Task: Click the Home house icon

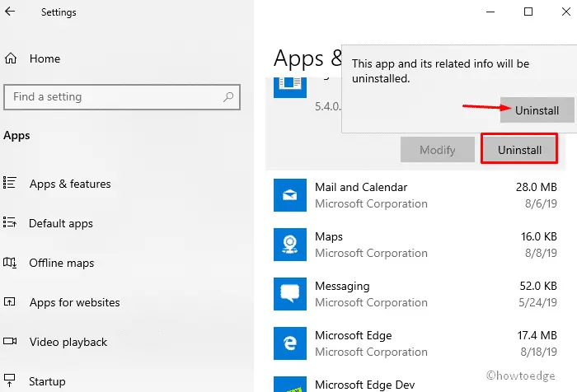Action: [x=11, y=58]
